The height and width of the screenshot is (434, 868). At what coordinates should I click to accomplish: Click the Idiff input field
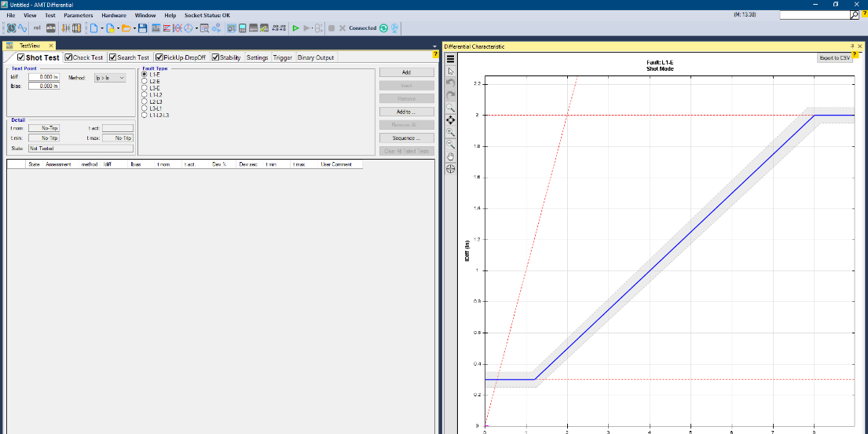click(43, 77)
